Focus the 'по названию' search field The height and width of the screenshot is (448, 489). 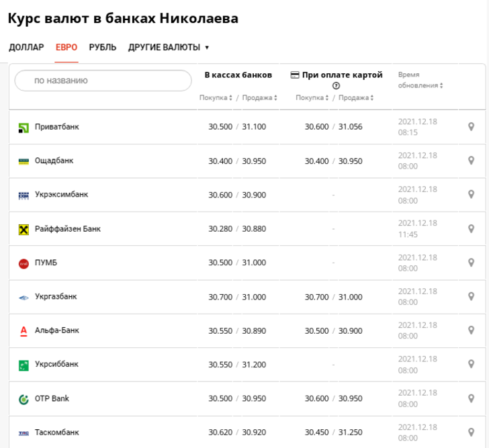103,81
